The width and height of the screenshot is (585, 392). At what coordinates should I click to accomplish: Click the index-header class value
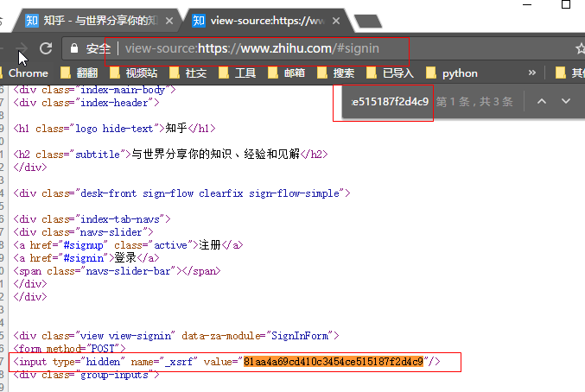pyautogui.click(x=115, y=103)
